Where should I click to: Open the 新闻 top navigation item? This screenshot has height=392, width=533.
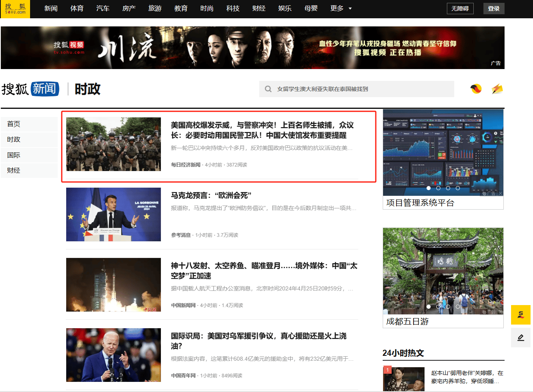pos(51,9)
